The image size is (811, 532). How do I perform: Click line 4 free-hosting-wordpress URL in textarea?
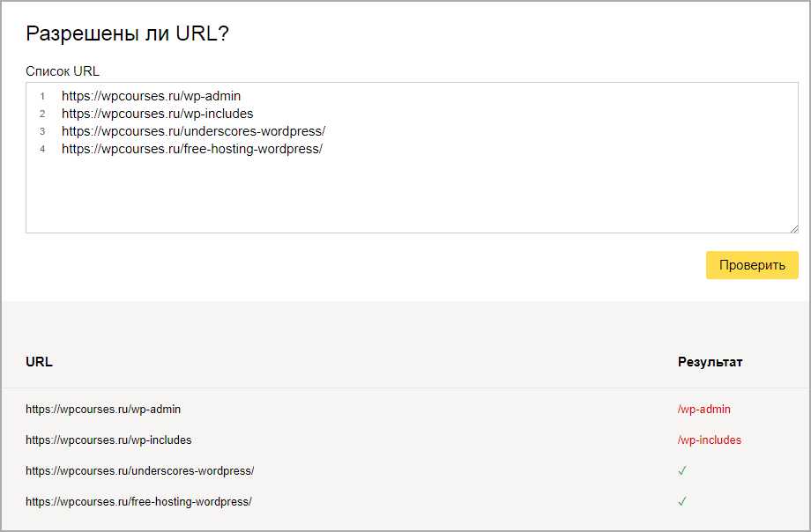191,149
